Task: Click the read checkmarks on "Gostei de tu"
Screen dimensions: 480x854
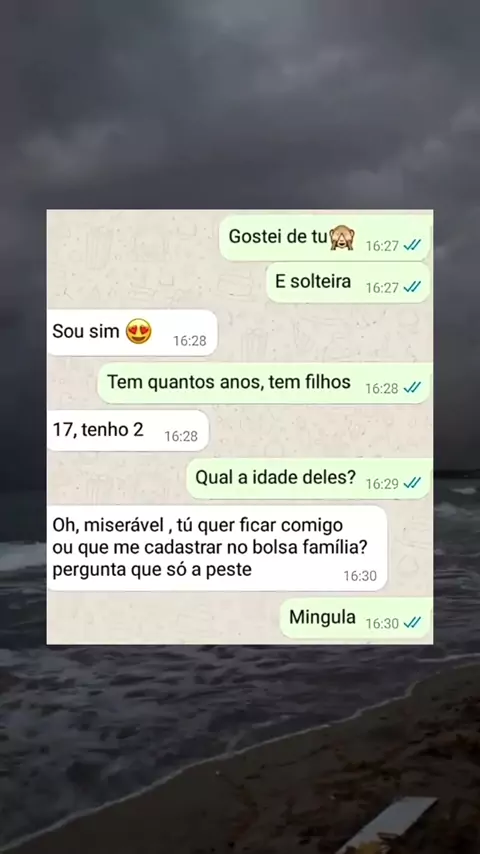Action: click(x=412, y=246)
